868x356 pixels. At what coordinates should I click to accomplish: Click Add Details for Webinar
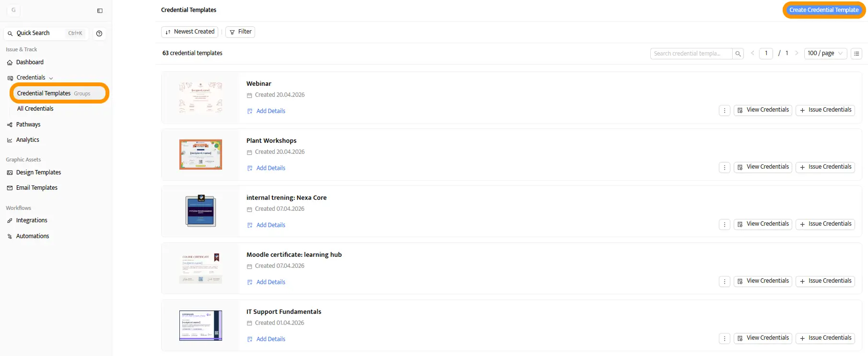pyautogui.click(x=266, y=111)
